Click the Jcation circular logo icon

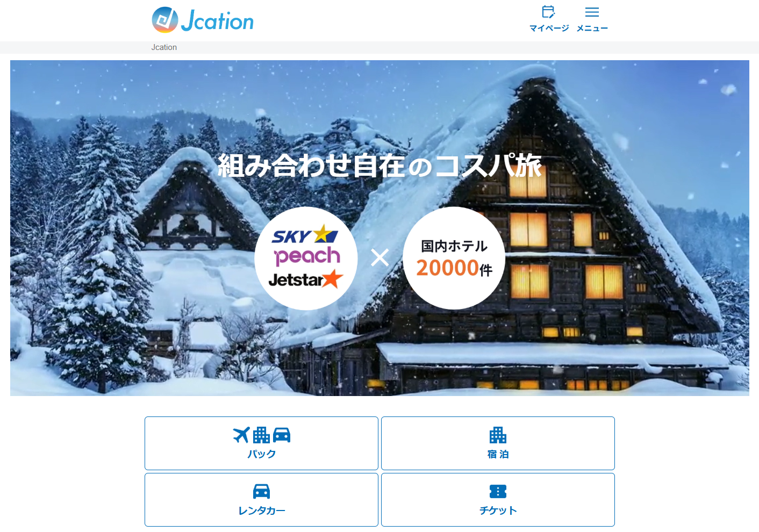165,20
